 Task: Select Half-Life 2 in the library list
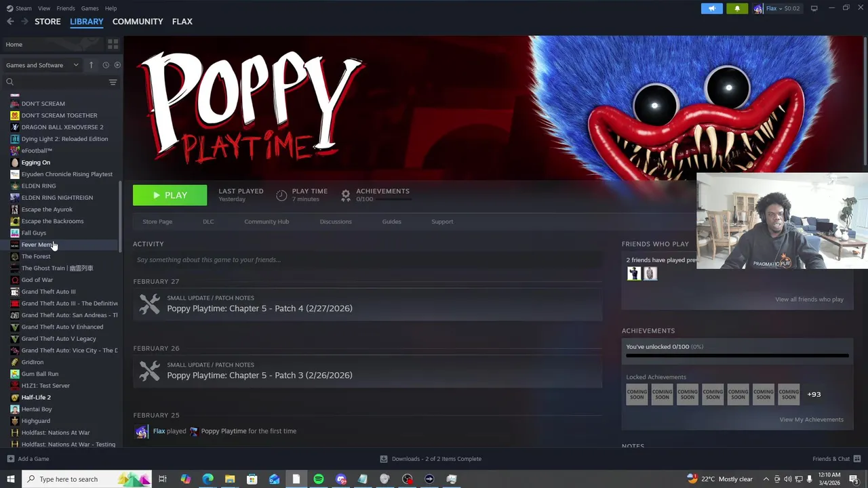pos(36,397)
